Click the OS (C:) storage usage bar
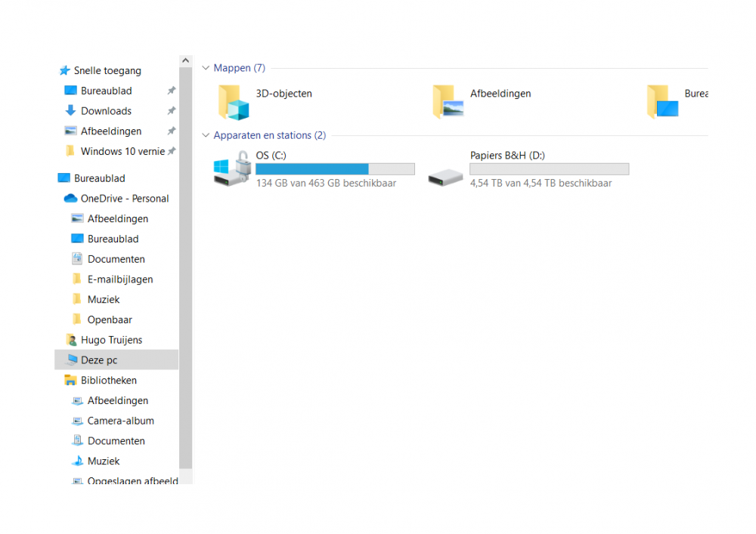Screen dimensions: 756x534 [x=334, y=168]
